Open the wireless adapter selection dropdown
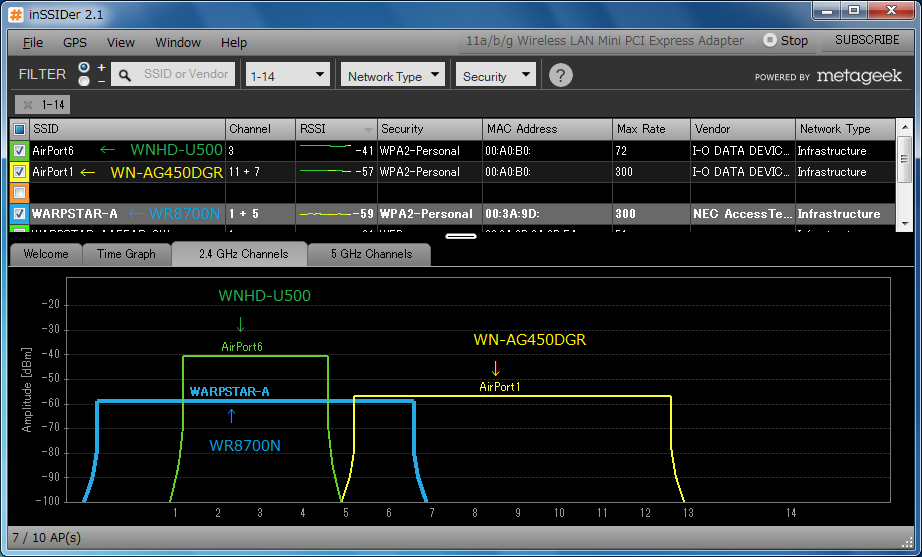Image resolution: width=922 pixels, height=557 pixels. 609,41
